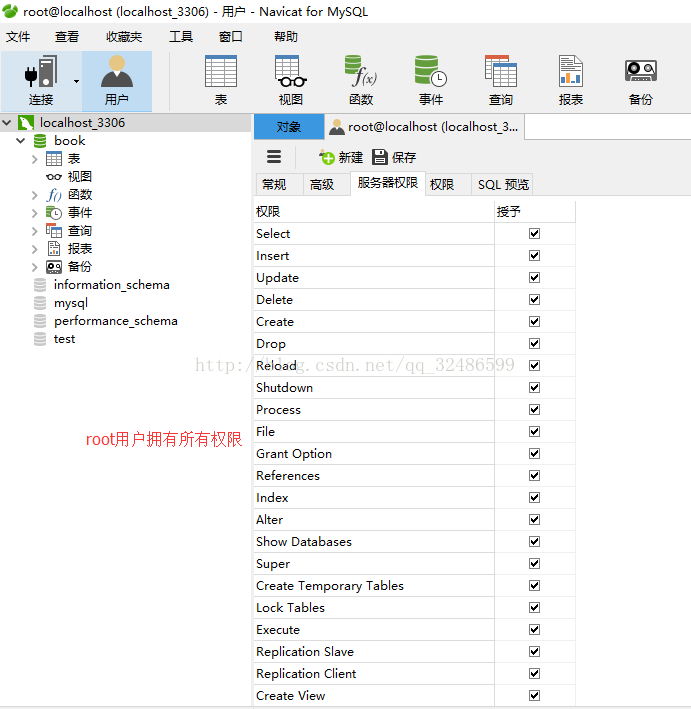Expand the 查询 node under book

coord(34,231)
